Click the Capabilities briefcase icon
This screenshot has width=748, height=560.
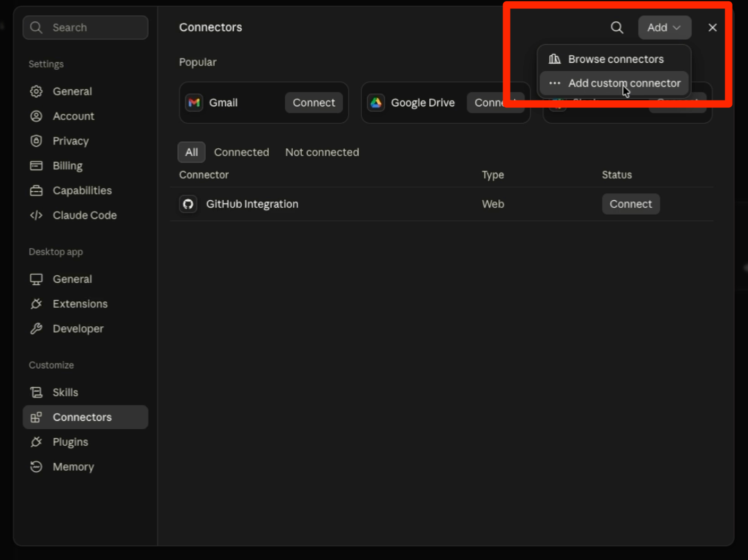pos(36,191)
